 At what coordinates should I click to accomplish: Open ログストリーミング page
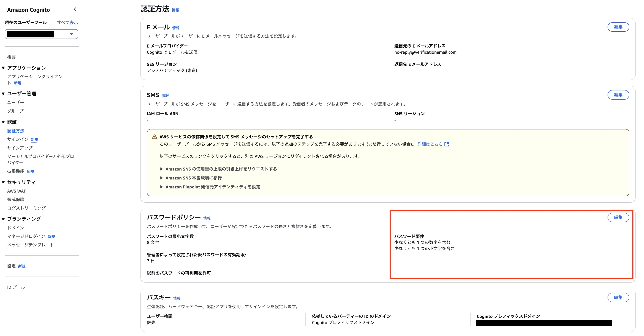click(26, 208)
